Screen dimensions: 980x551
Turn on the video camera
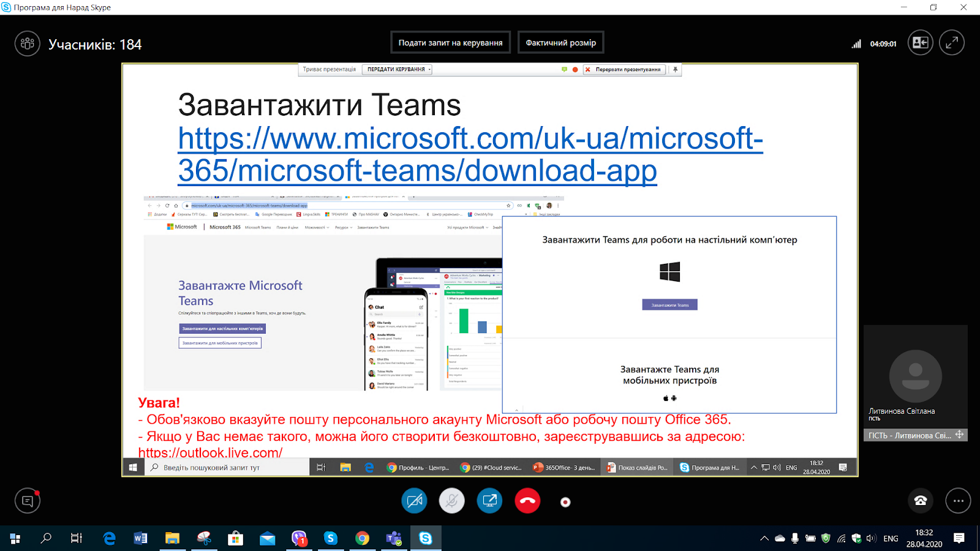pyautogui.click(x=414, y=501)
